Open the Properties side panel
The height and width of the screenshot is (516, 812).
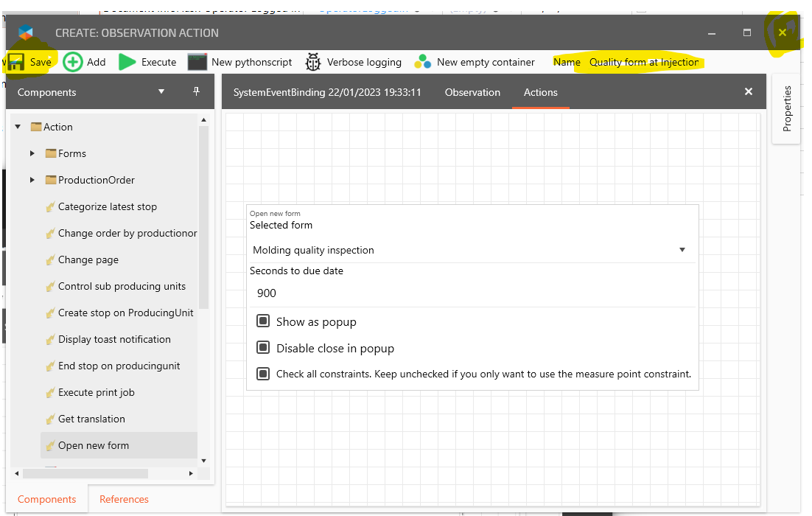787,109
